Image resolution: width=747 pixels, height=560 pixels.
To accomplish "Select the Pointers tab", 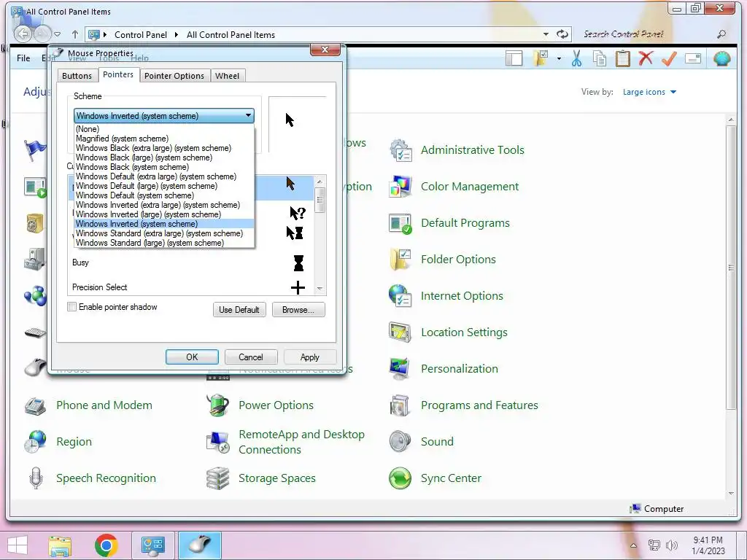I will [118, 75].
